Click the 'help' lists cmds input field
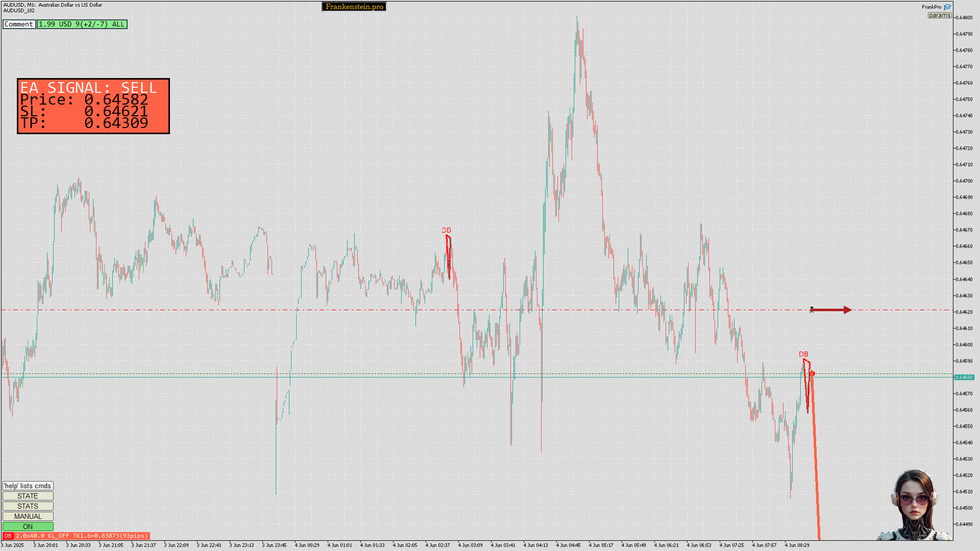This screenshot has height=551, width=980. (28, 486)
